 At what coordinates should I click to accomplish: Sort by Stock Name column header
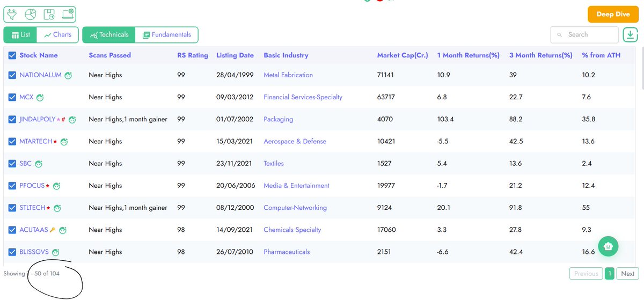click(39, 55)
